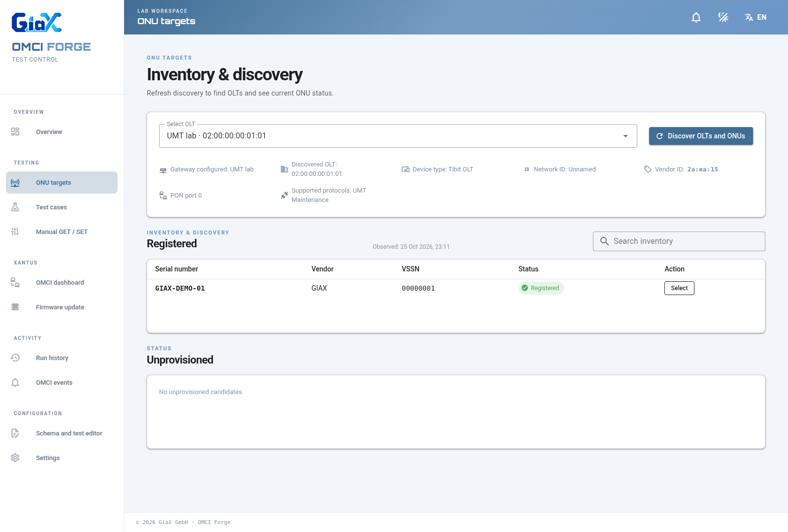788x532 pixels.
Task: Click the GiaX logo
Action: tap(37, 23)
